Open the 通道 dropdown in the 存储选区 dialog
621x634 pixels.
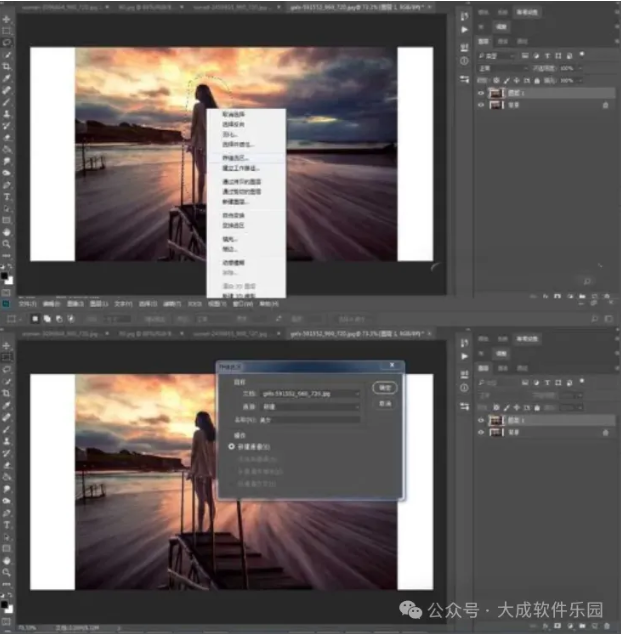tap(310, 407)
